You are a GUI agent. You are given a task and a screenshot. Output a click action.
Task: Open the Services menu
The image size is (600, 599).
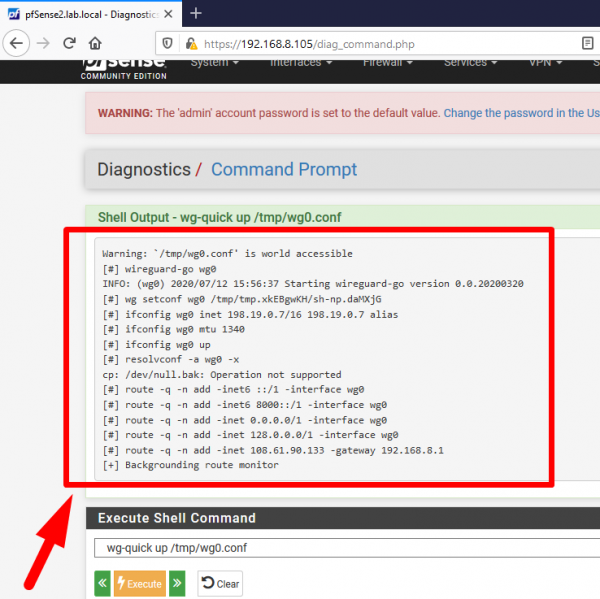coord(470,63)
